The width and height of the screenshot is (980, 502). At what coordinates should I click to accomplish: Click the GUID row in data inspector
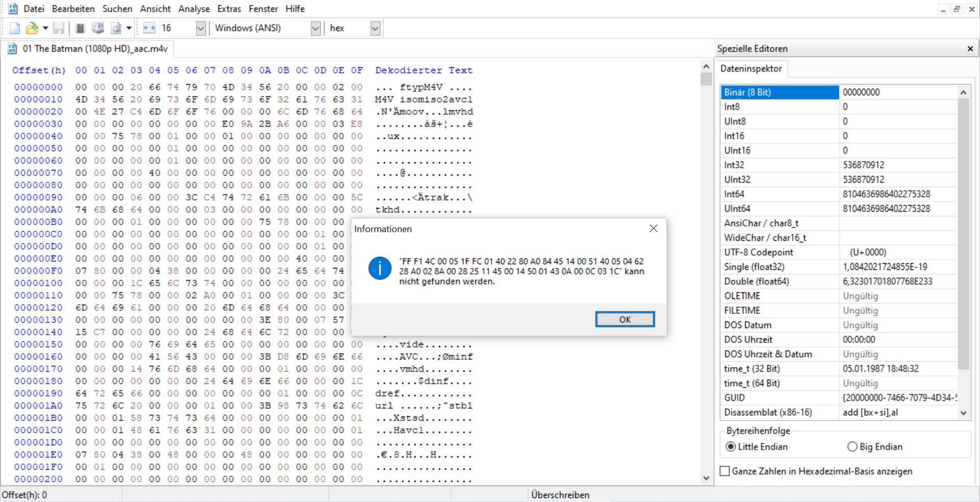[839, 398]
